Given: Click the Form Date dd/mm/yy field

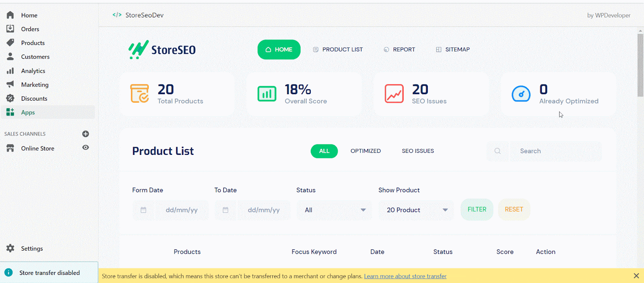Looking at the screenshot, I should pos(182,210).
